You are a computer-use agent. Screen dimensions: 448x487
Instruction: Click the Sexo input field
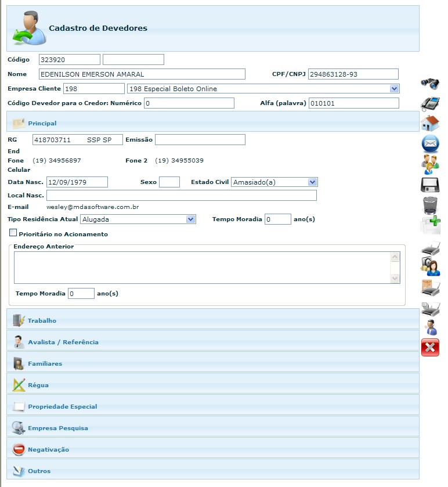[169, 182]
